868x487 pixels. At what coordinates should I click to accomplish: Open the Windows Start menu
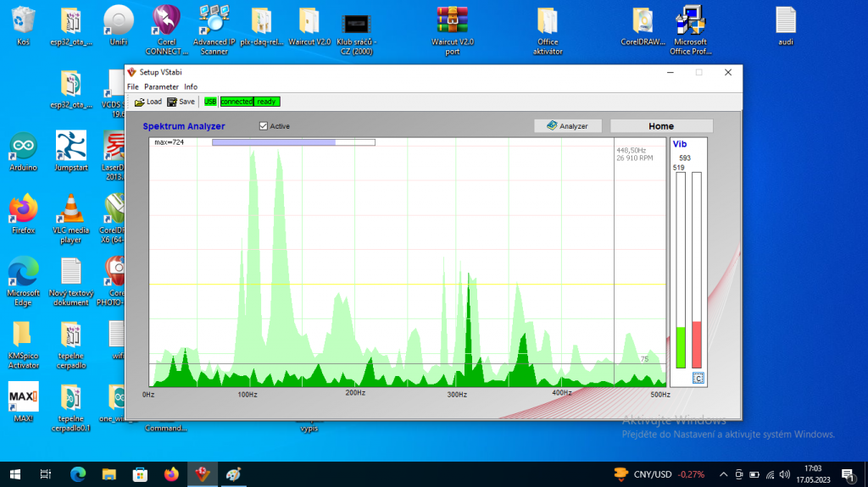pyautogui.click(x=15, y=474)
